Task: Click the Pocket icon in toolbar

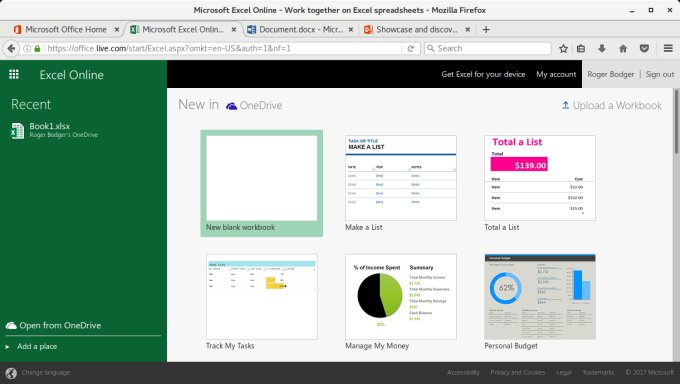Action: click(644, 48)
